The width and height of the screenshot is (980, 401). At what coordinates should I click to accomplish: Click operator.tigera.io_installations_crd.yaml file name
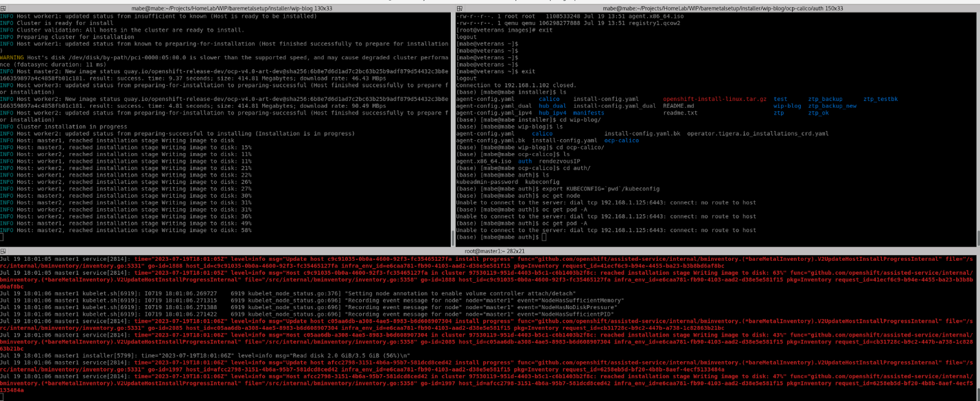click(x=758, y=133)
